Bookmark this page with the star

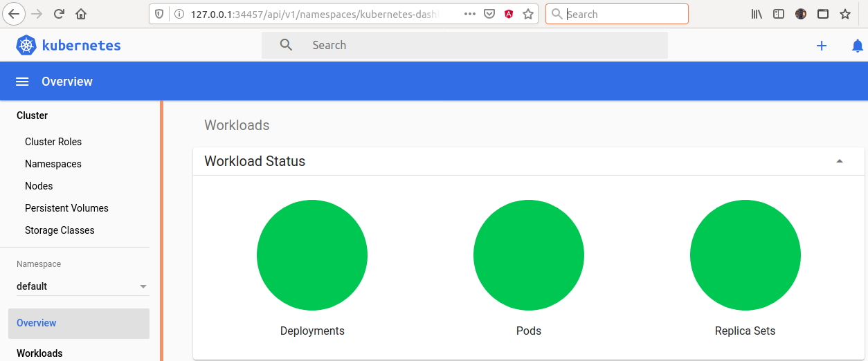(x=528, y=14)
